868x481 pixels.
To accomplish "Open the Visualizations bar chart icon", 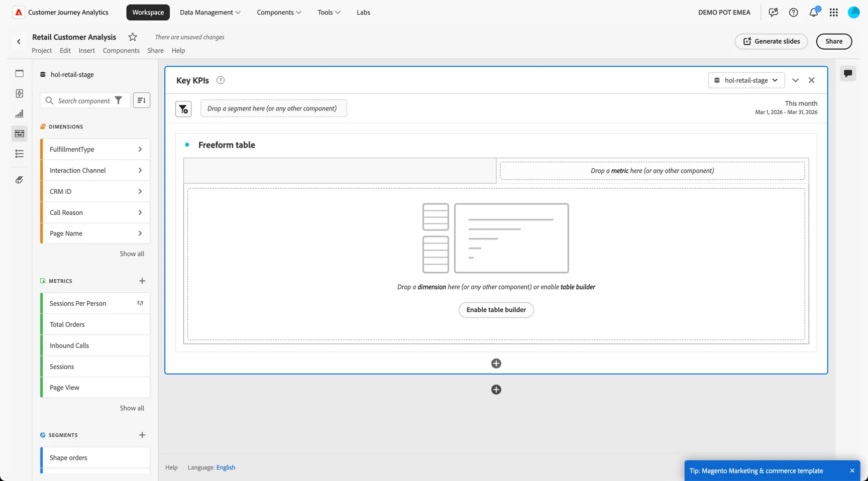I will coord(20,113).
